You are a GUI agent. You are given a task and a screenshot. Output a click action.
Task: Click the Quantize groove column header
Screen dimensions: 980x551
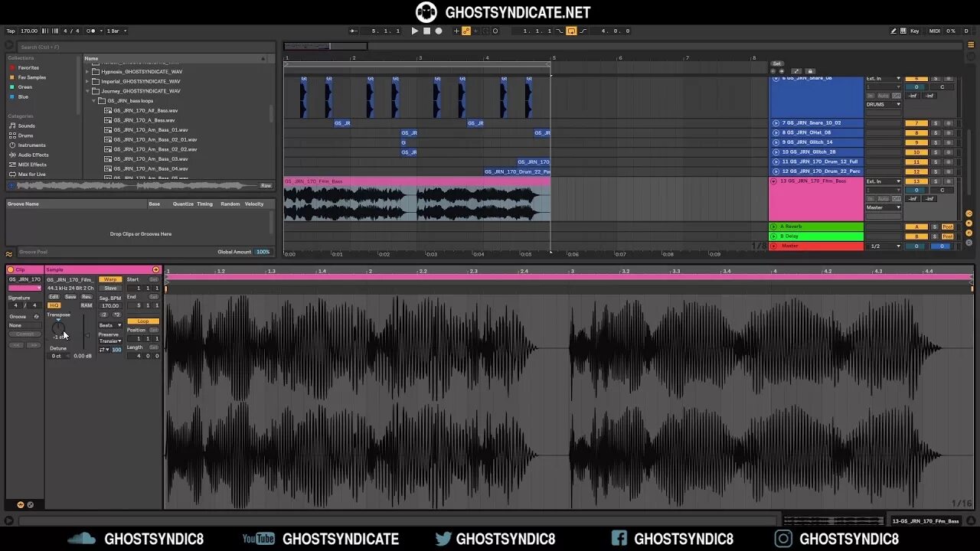tap(183, 204)
